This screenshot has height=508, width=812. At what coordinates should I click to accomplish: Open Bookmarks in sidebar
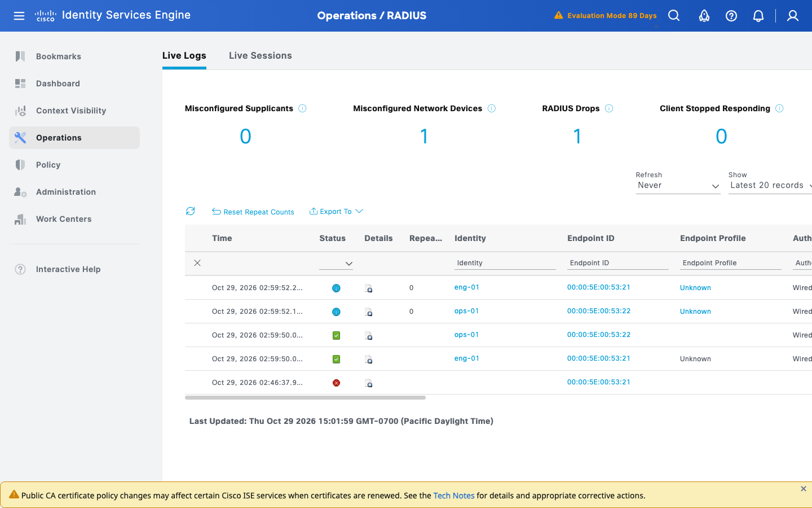[x=74, y=56]
